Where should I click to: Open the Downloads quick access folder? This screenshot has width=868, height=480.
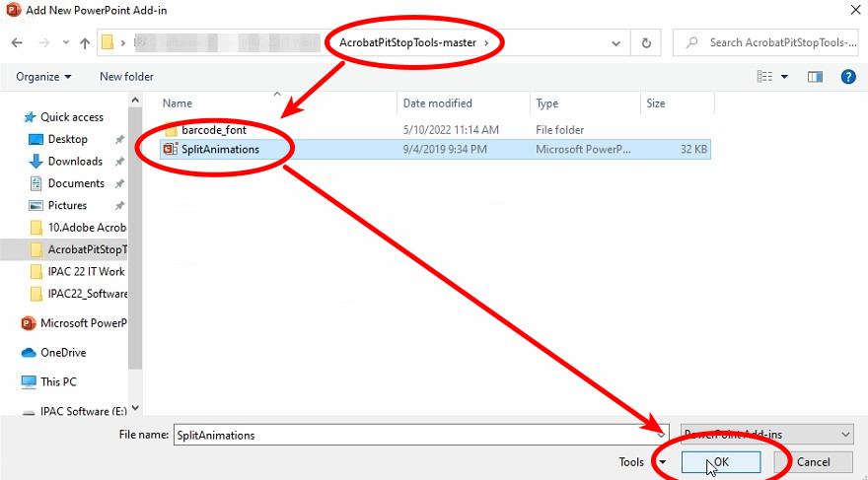pos(75,162)
